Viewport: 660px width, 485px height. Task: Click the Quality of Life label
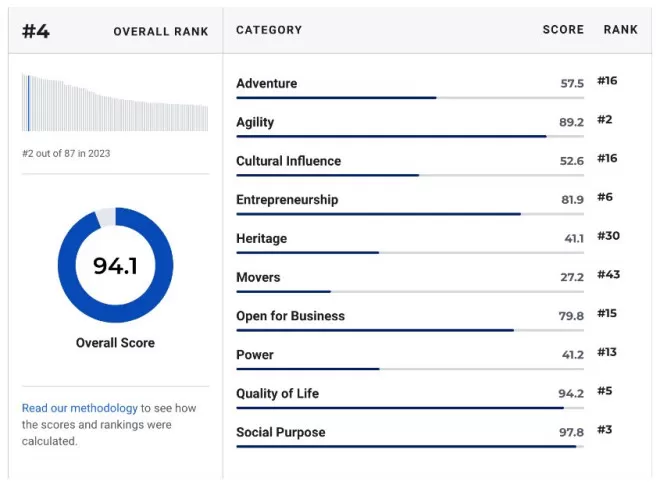[x=277, y=394]
